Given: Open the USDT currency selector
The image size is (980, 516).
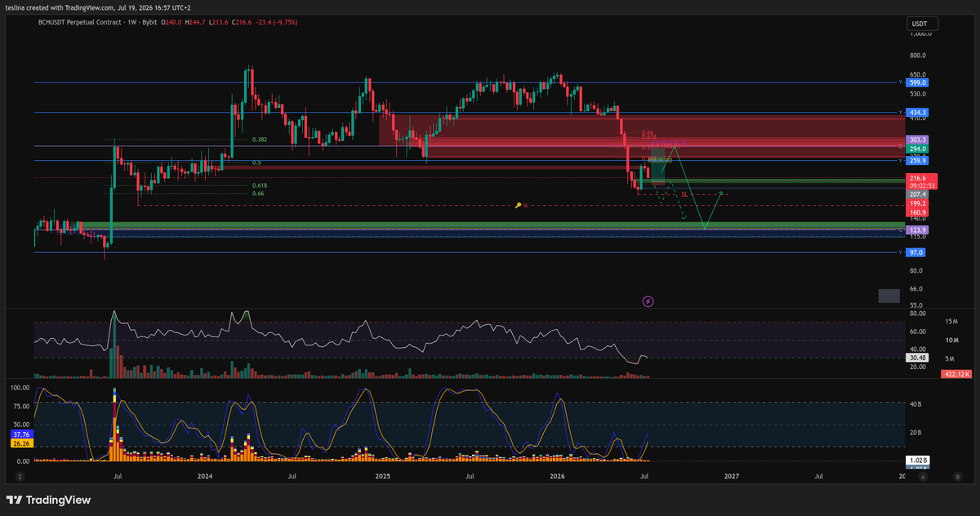Looking at the screenshot, I should pyautogui.click(x=923, y=24).
